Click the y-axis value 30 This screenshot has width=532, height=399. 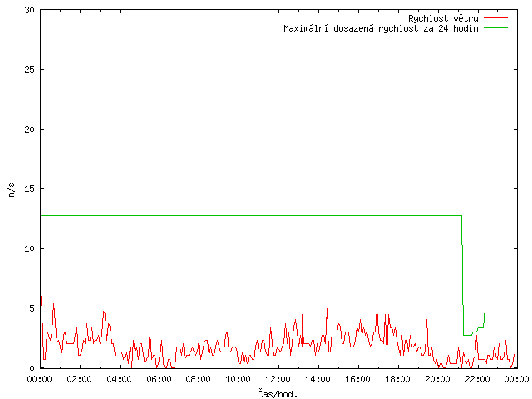pyautogui.click(x=30, y=10)
